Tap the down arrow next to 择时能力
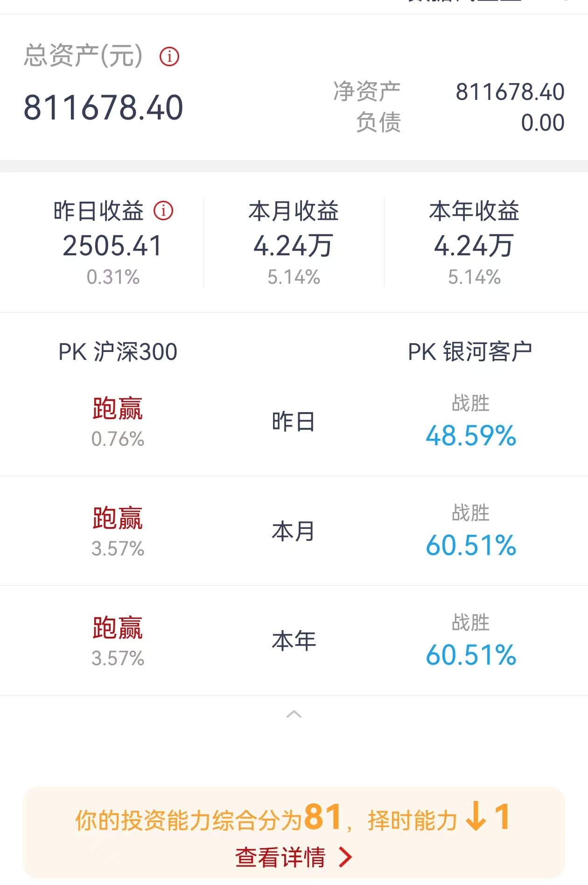This screenshot has width=588, height=885. (476, 816)
